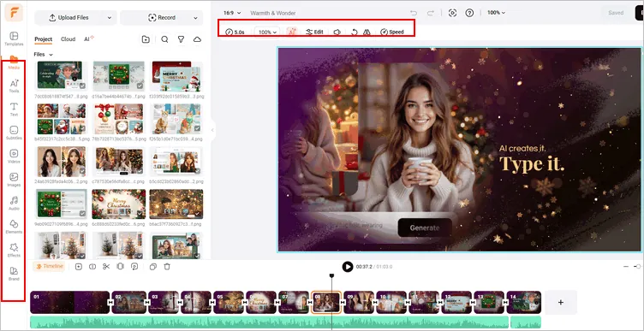Screen dimensions: 644x331
Task: Click timeline zoom out minus control
Action: pos(626,267)
